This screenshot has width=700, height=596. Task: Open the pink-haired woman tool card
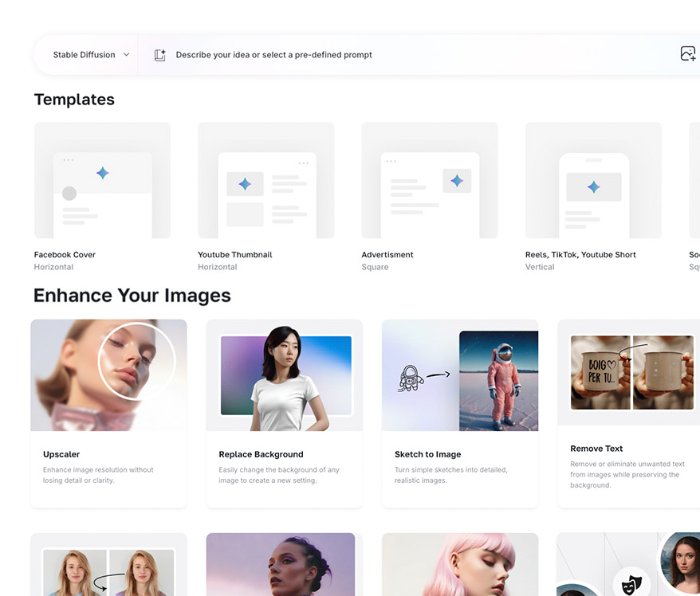[x=460, y=564]
